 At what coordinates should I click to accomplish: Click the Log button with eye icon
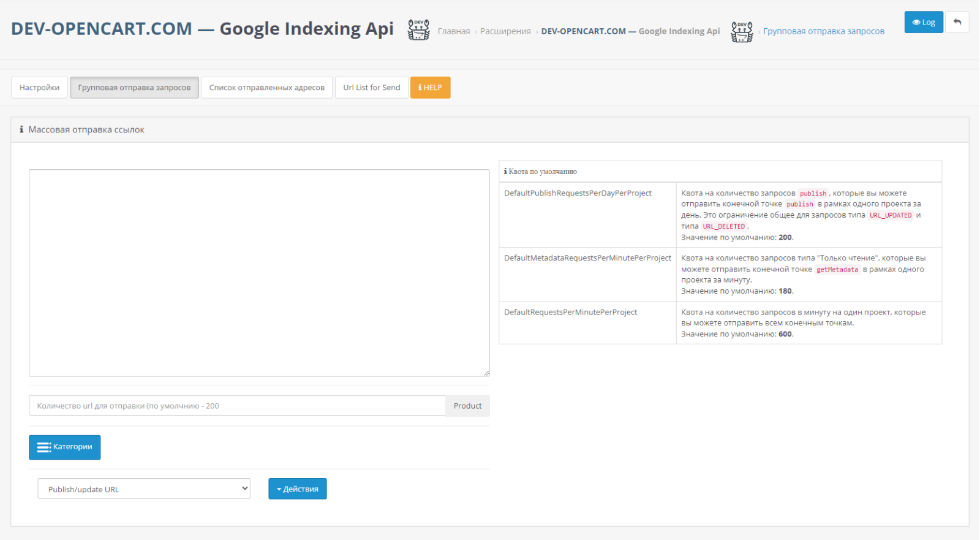[x=924, y=22]
